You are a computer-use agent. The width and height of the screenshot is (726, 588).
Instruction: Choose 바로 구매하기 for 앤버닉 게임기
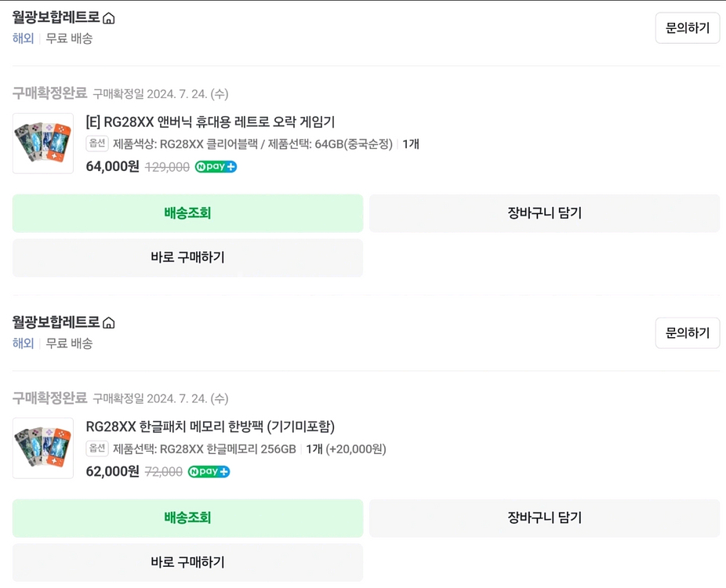tap(187, 257)
